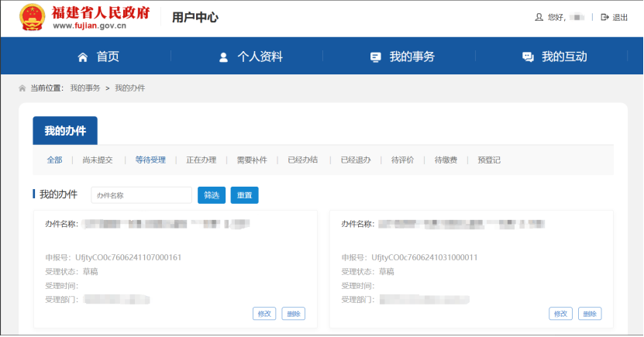Click the breadcrumb home icon before 当前位置
644x337 pixels.
click(22, 88)
